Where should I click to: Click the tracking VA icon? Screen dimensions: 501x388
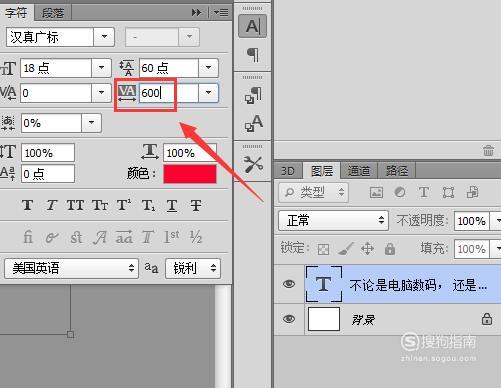[x=127, y=93]
